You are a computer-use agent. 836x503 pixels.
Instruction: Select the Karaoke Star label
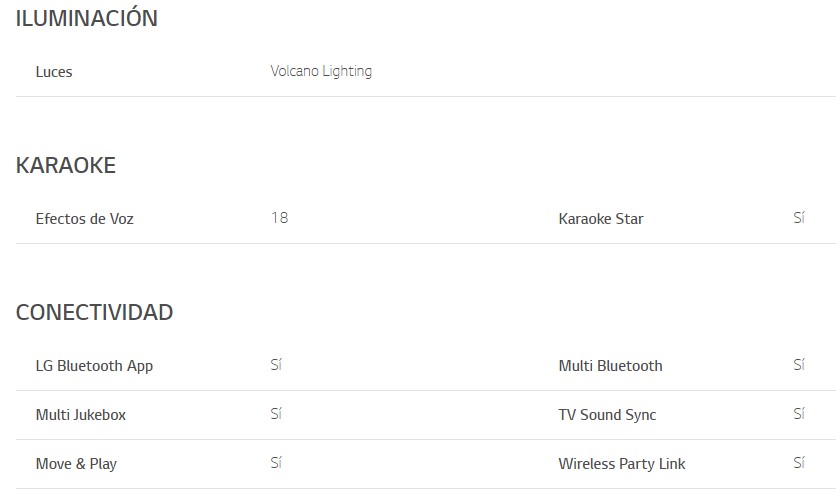coord(601,219)
